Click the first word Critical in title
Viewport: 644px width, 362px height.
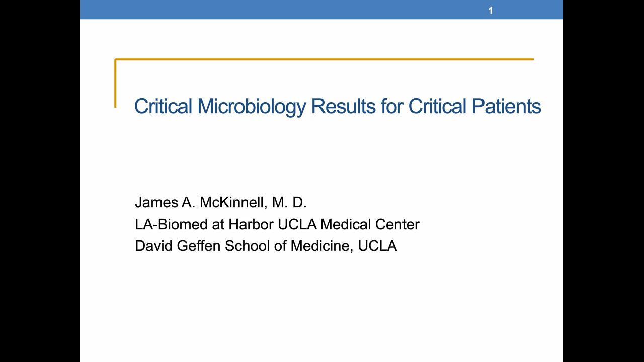pyautogui.click(x=164, y=106)
